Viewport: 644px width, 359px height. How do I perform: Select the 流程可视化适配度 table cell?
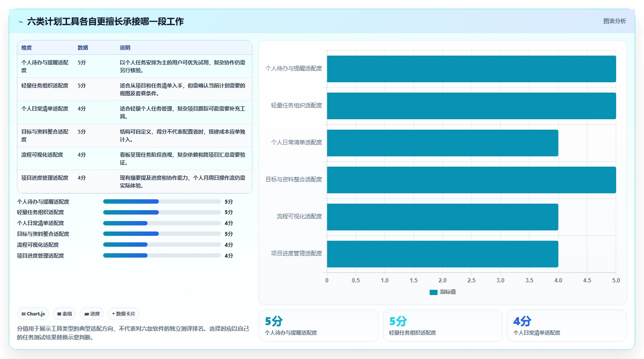pos(45,158)
